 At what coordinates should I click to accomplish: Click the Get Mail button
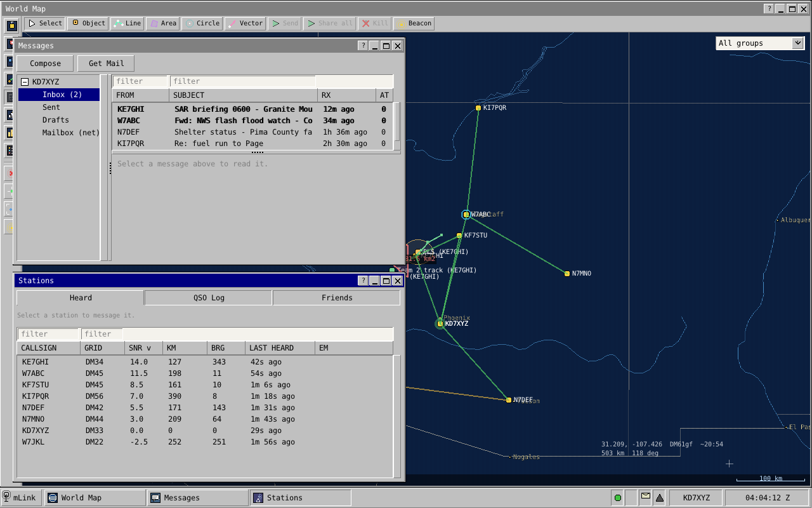click(106, 63)
